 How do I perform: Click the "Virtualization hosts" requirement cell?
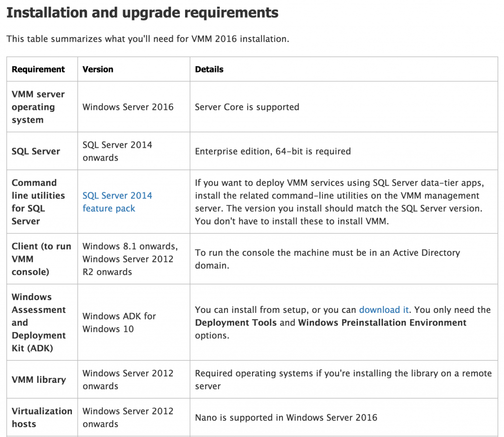(42, 417)
